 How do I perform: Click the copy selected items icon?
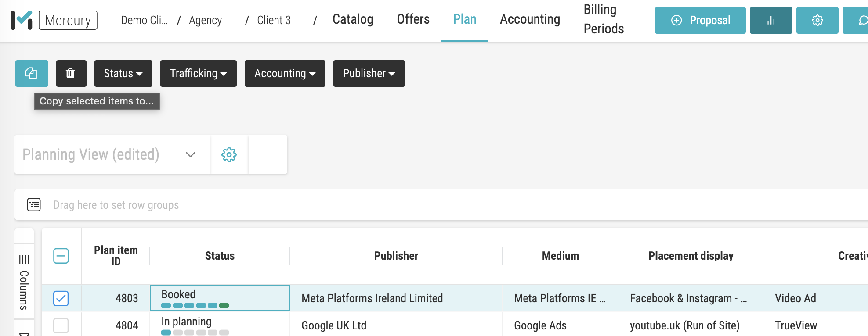(32, 73)
